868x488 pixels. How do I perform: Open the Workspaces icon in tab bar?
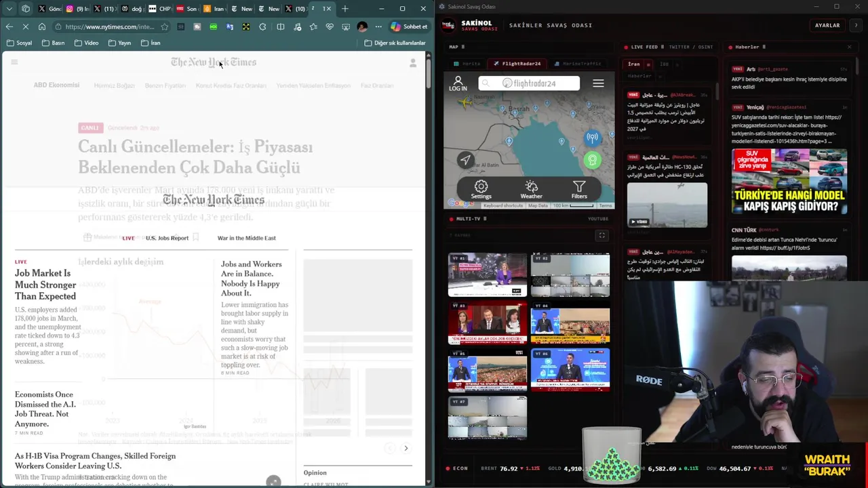(x=26, y=9)
